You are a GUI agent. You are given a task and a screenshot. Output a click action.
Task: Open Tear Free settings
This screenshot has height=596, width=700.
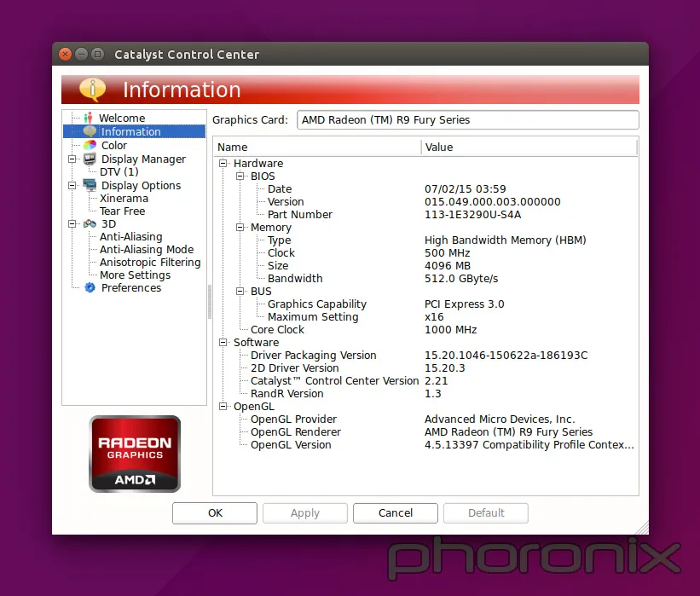122,211
